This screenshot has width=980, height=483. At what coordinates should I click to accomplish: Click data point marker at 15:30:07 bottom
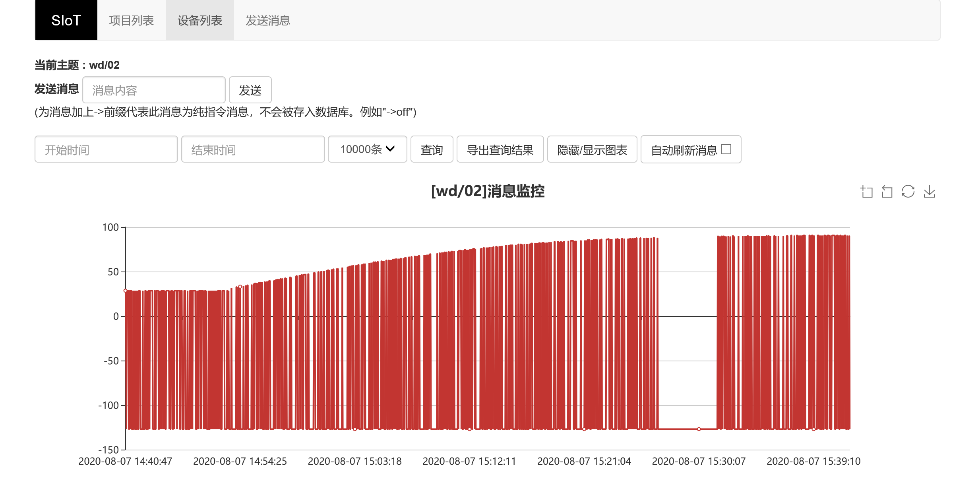699,429
